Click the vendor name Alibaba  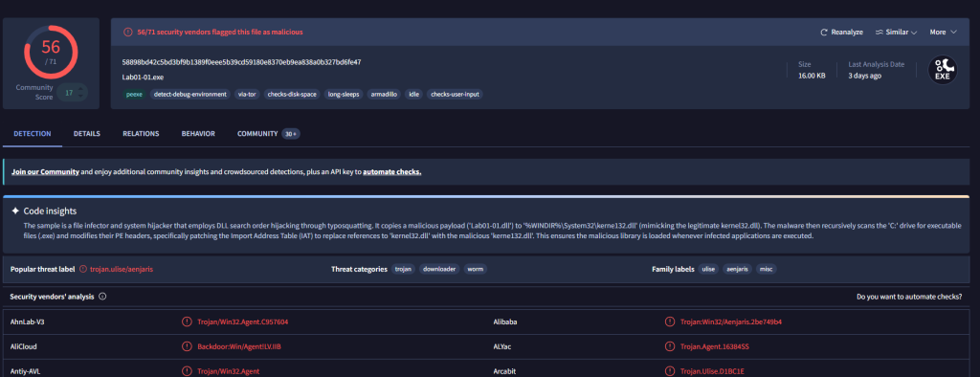tap(505, 322)
